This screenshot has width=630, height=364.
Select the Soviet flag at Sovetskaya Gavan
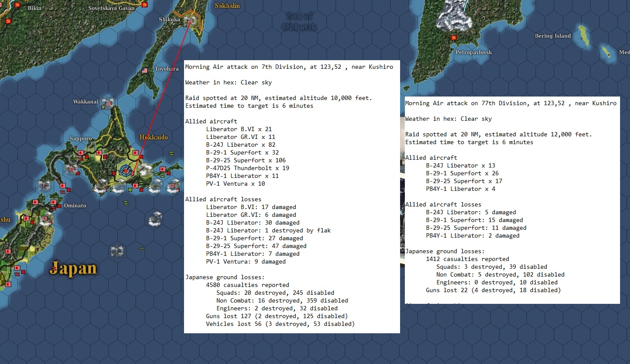(x=145, y=5)
